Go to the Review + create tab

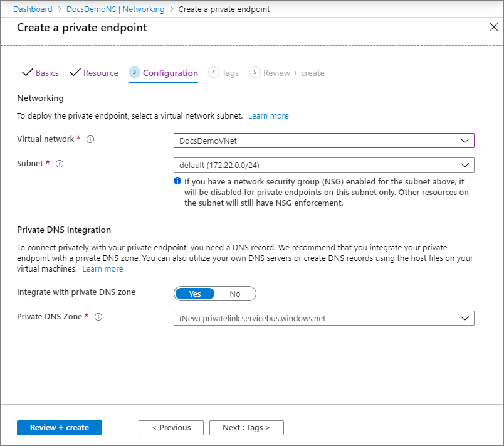(x=293, y=73)
